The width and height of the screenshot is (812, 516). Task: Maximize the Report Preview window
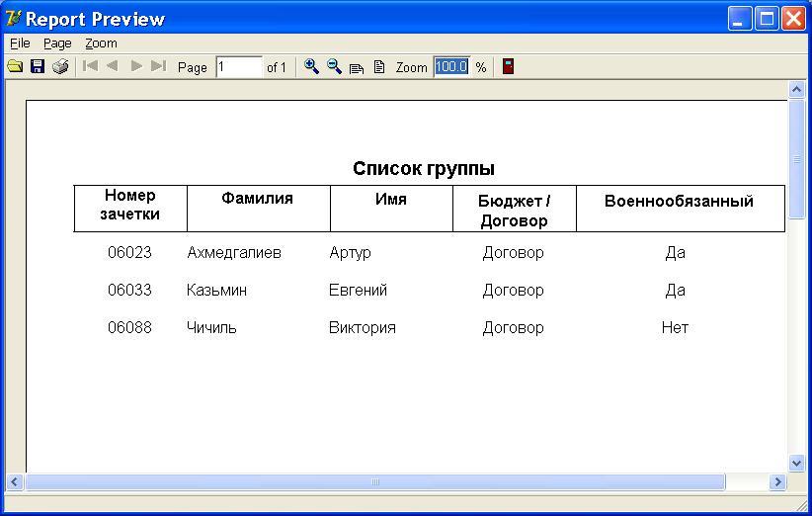click(767, 19)
